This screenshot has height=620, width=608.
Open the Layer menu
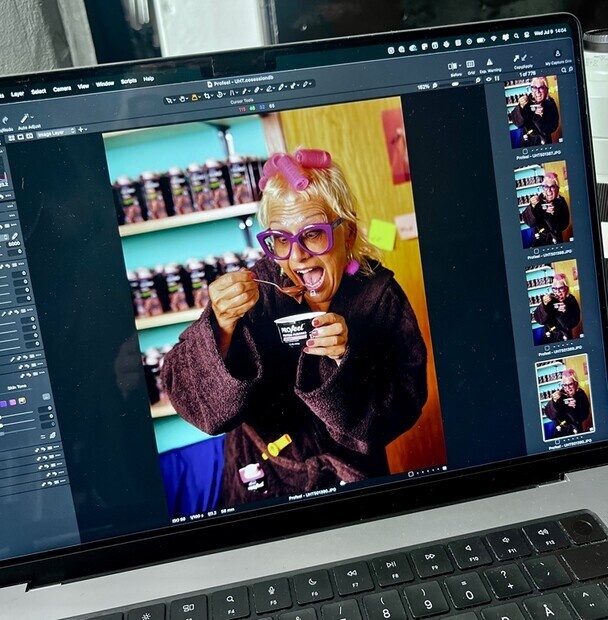click(17, 94)
